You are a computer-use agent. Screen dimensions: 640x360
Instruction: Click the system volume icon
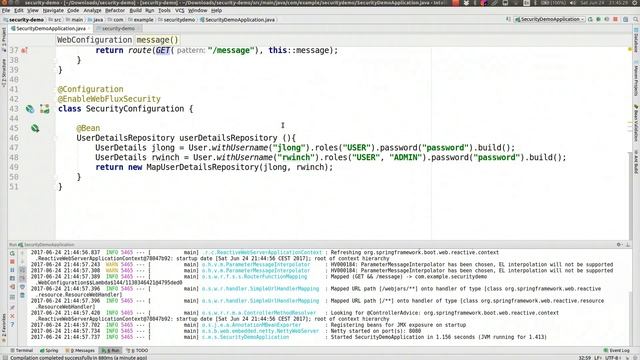[x=572, y=3]
